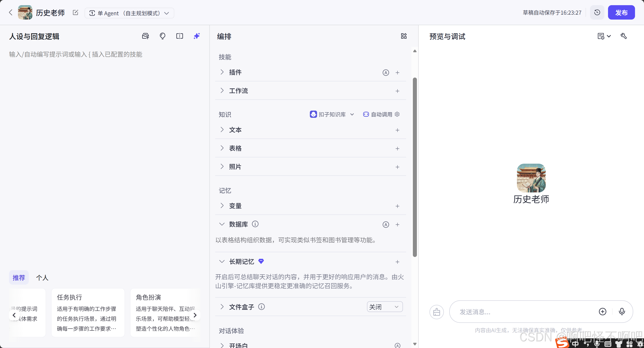Clear chat with the broom icon
The height and width of the screenshot is (348, 644).
[436, 312]
